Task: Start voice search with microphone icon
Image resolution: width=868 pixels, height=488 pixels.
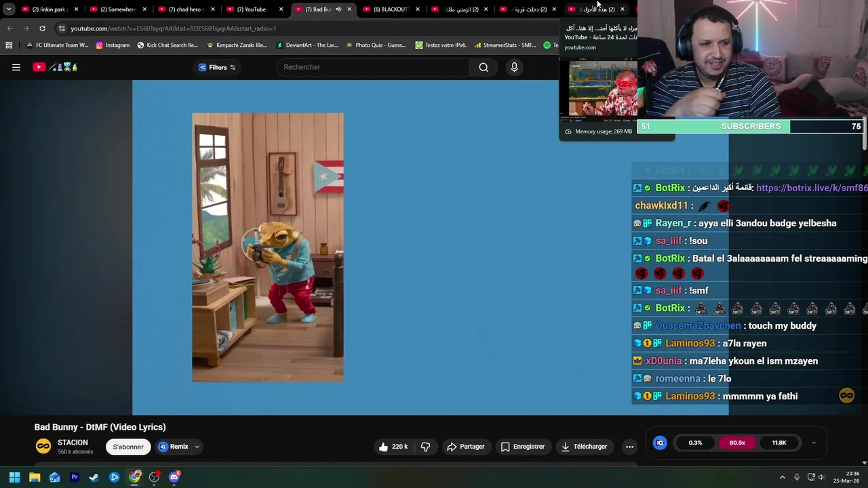Action: tap(514, 67)
